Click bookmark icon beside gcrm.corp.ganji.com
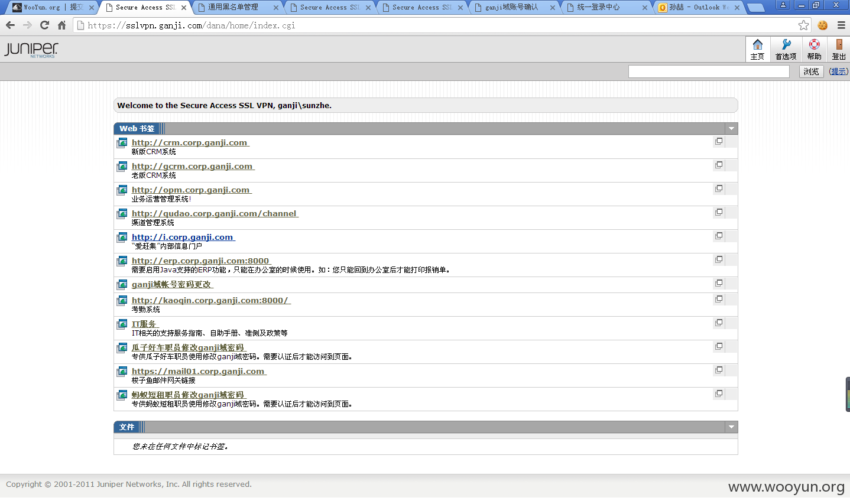The image size is (850, 504). 122,166
